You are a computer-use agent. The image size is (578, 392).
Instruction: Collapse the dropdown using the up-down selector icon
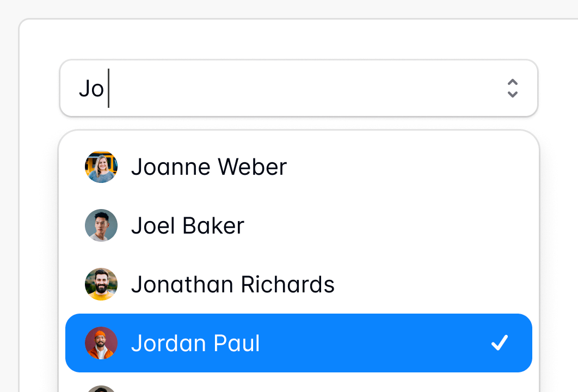(512, 88)
